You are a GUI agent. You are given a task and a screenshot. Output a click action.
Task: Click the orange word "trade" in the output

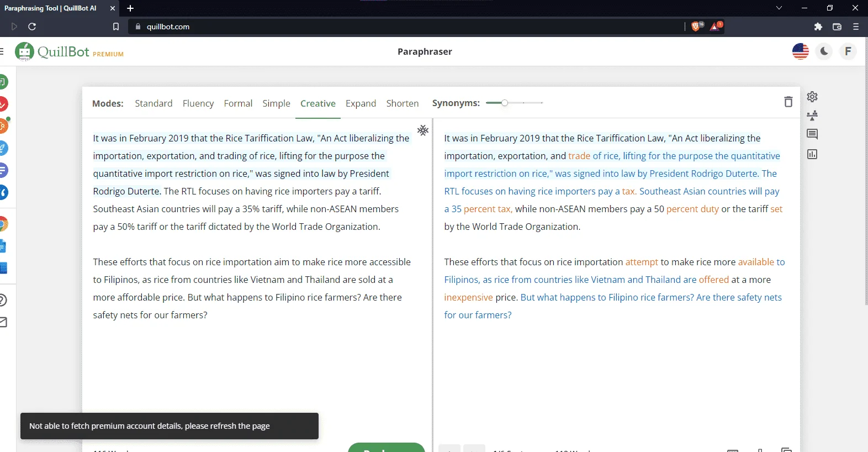click(579, 156)
